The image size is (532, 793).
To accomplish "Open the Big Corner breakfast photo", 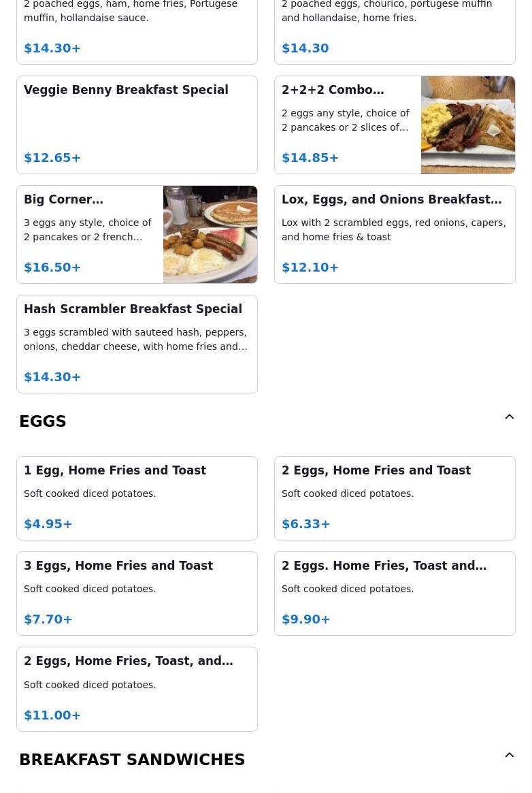I will 210,235.
